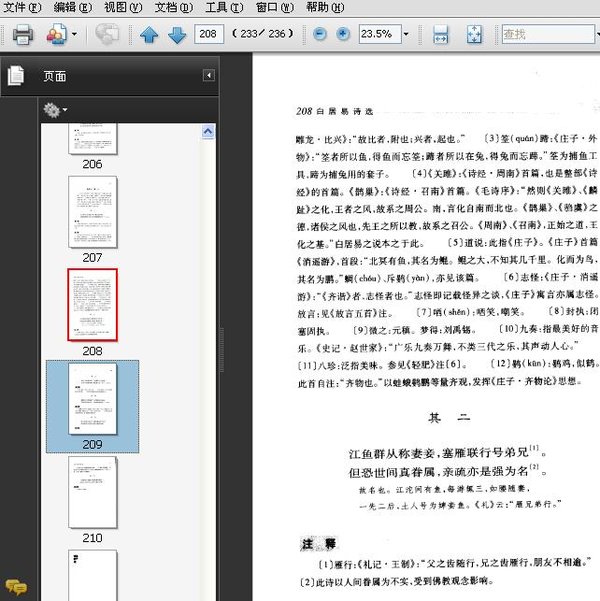Go to next page with down arrow
Screen dimensions: 600x601
point(177,35)
